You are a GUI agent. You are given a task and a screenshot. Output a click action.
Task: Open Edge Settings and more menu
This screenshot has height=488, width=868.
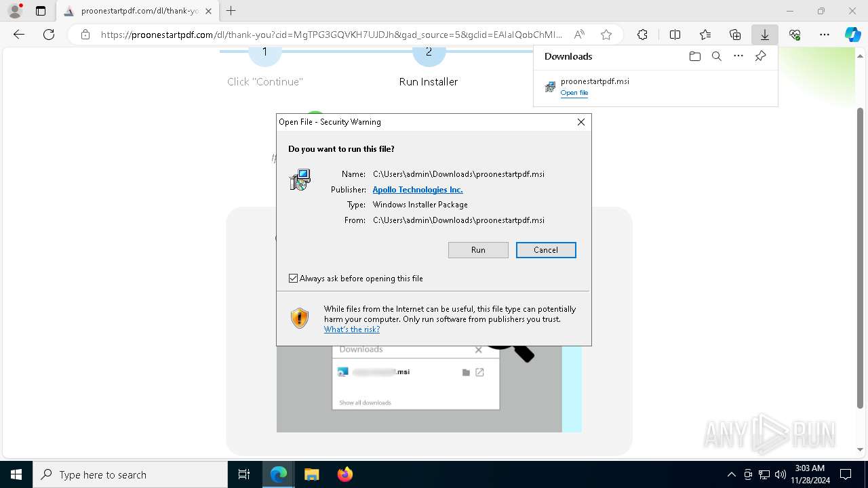pyautogui.click(x=825, y=35)
